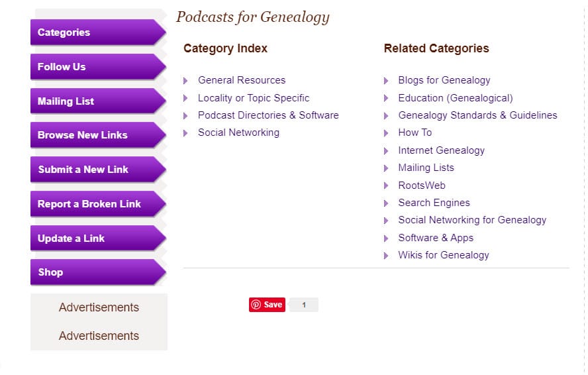Open Podcast Directories & Software link

click(268, 115)
